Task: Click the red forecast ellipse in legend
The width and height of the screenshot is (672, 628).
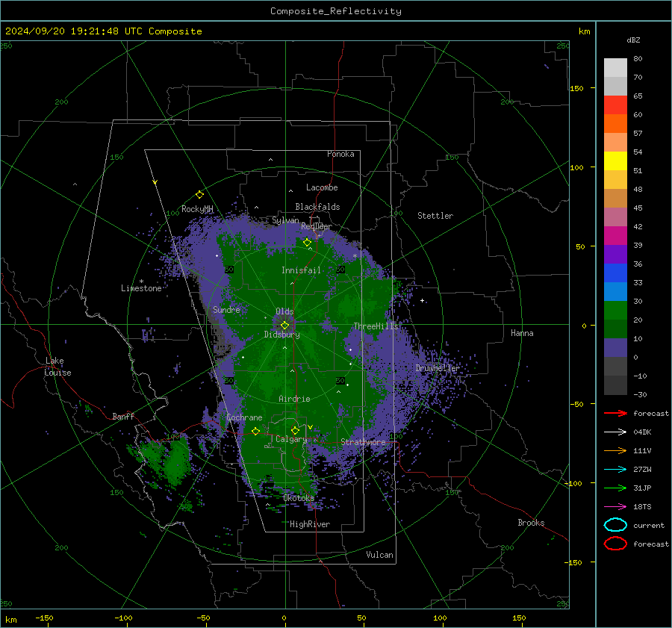Action: click(x=615, y=544)
